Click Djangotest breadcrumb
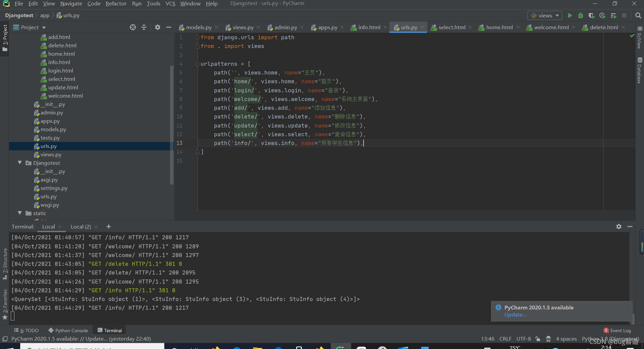 click(19, 15)
